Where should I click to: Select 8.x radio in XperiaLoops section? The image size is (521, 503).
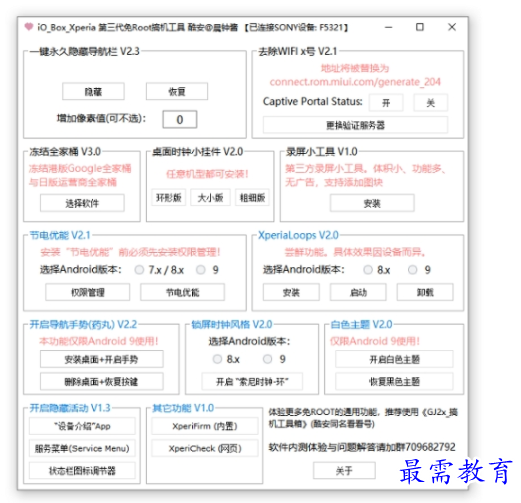[368, 270]
